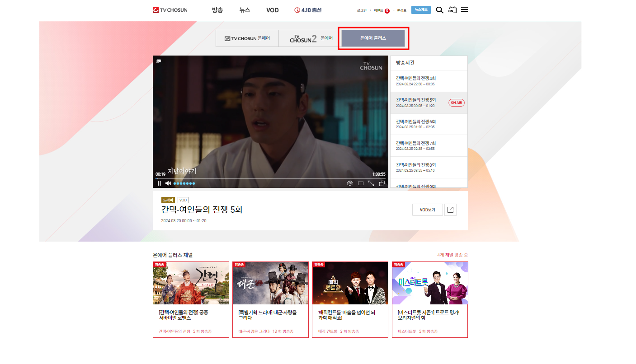Viewport: 636px width, 364px height.
Task: Open the 편성표 schedule link
Action: (402, 10)
